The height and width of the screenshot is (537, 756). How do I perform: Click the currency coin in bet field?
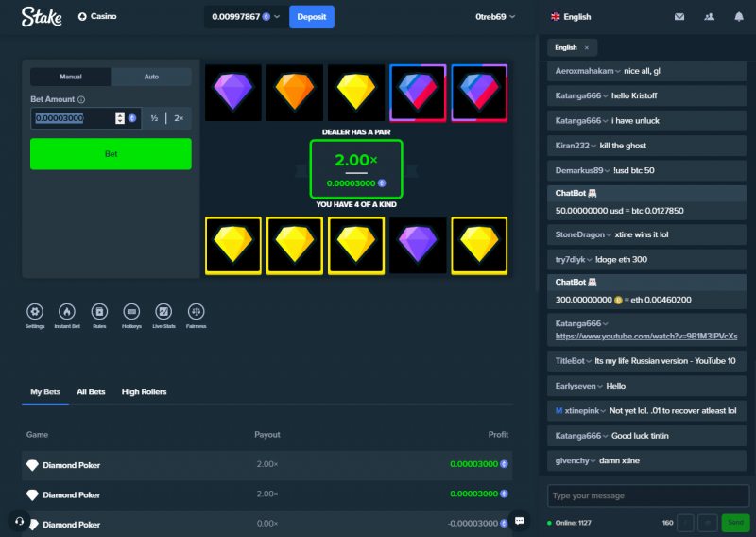point(132,118)
